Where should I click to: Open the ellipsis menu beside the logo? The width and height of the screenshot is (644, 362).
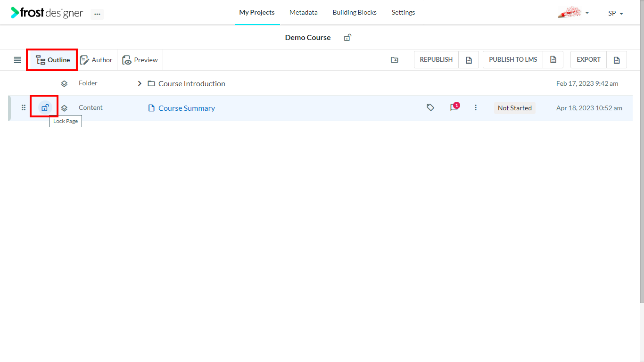[97, 14]
